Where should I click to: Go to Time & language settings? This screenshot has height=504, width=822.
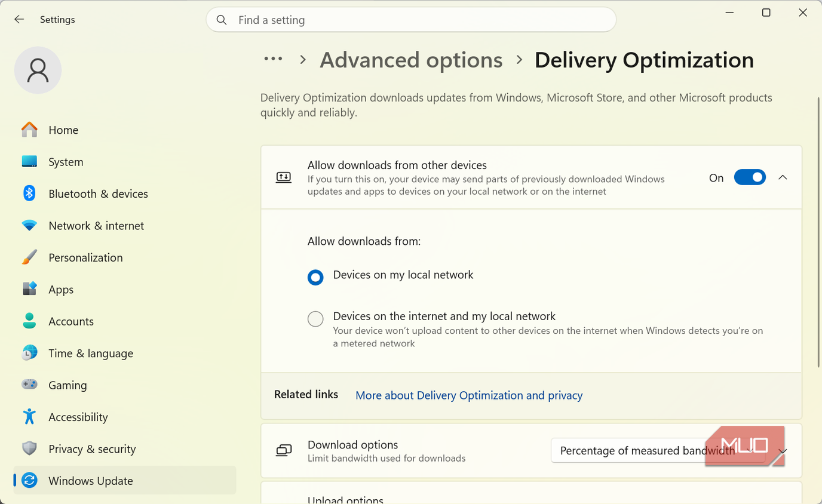click(x=125, y=353)
